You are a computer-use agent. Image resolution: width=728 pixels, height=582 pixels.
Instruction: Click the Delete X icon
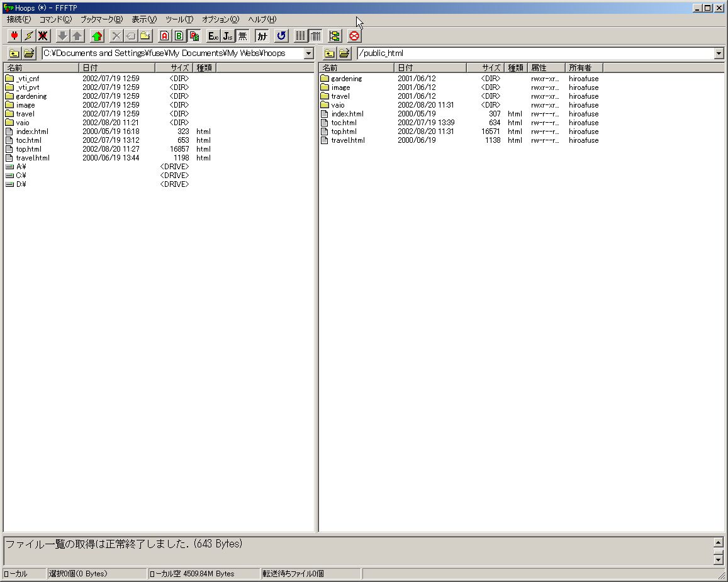tap(116, 36)
